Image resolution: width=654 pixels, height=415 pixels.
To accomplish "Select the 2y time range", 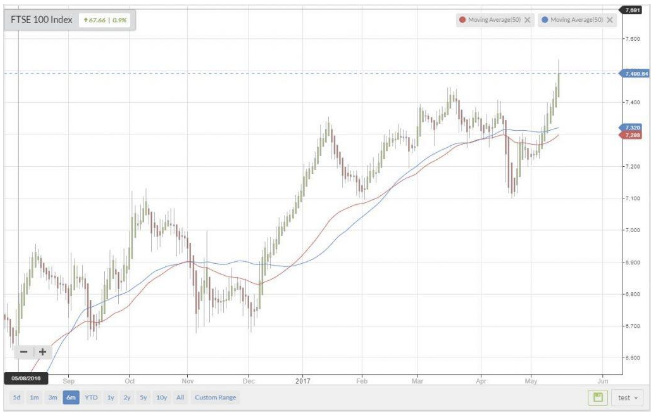I will [x=127, y=397].
